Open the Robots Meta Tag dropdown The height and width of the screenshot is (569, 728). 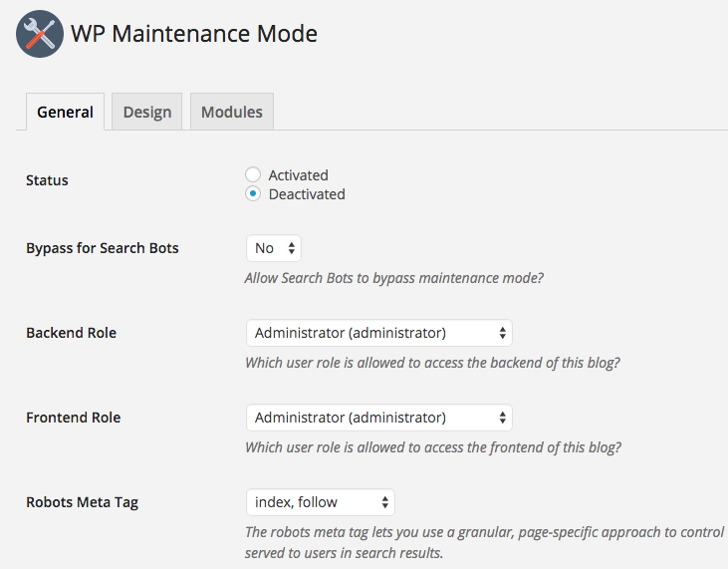(x=321, y=502)
